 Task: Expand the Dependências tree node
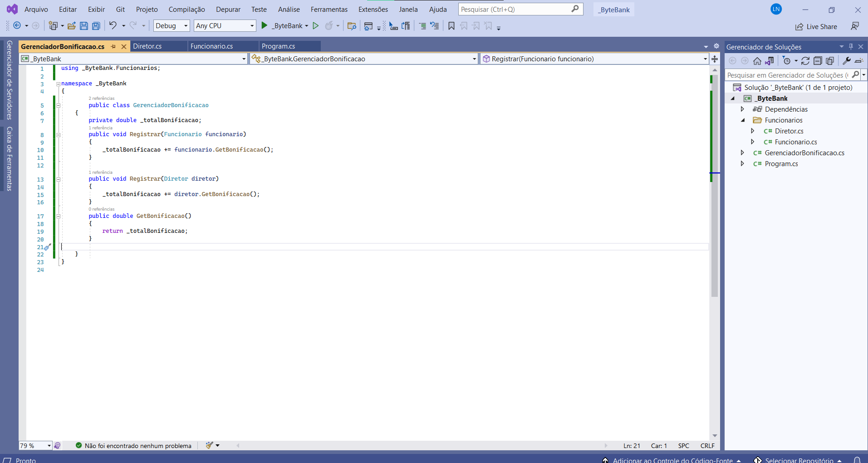(742, 109)
